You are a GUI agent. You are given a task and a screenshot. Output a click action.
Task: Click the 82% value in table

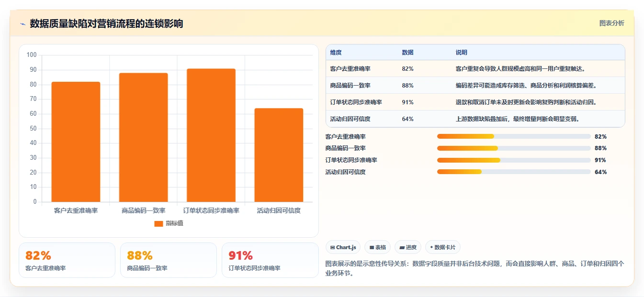pos(408,69)
